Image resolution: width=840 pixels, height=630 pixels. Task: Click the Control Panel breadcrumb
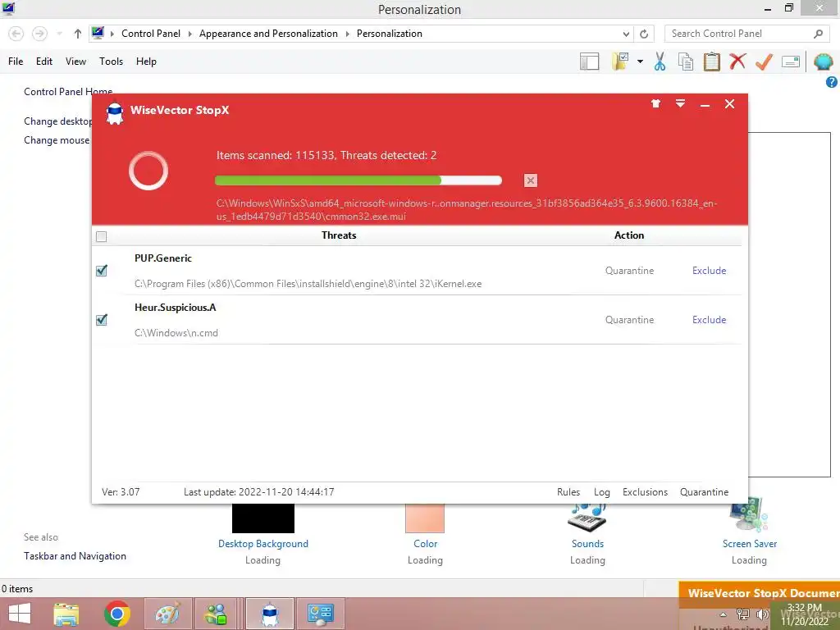click(151, 33)
